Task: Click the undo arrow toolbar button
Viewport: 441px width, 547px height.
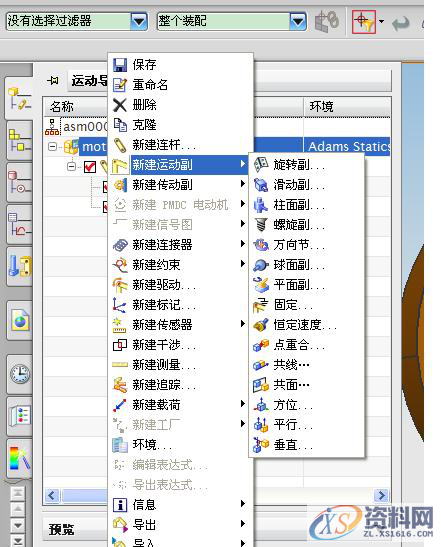Action: click(401, 24)
